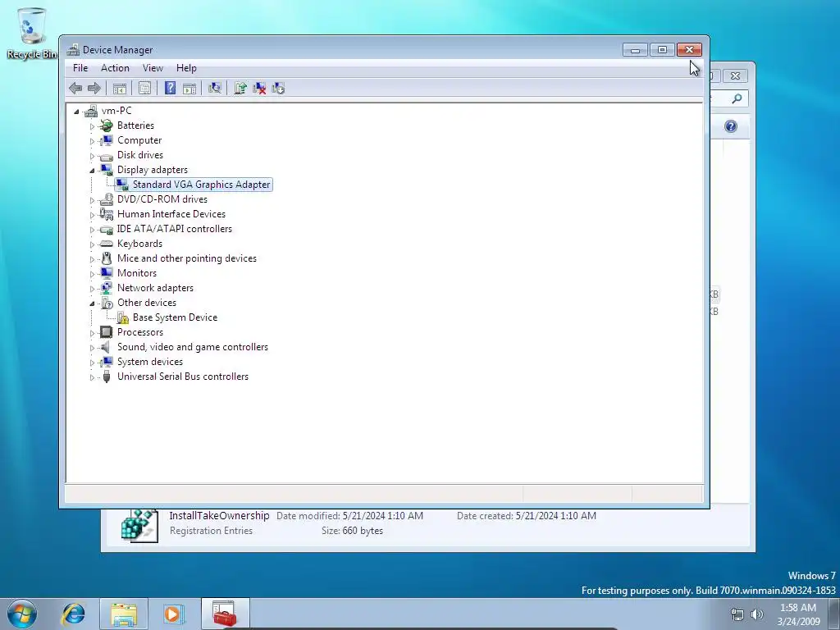Open Properties via the toolbar icon
The width and height of the screenshot is (840, 630).
click(x=144, y=89)
